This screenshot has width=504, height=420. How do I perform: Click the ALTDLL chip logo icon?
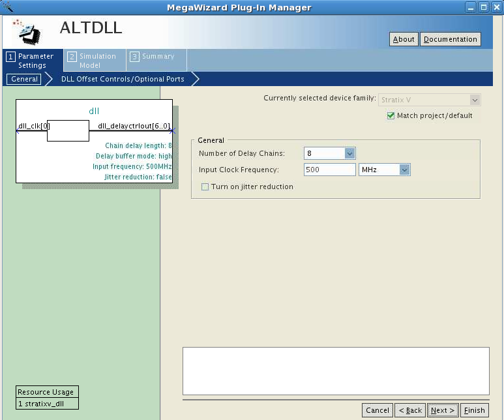coord(27,32)
